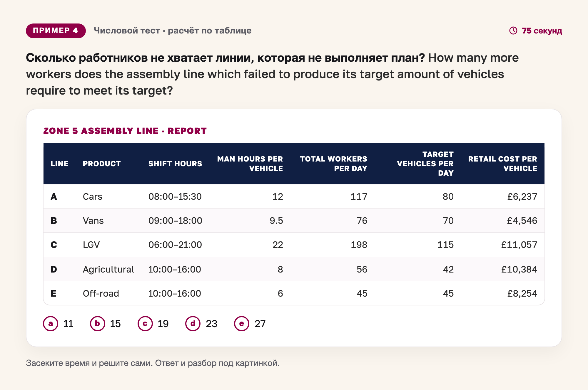Screen dimensions: 588x390
Task: Select answer option a circle
Action: click(x=51, y=324)
